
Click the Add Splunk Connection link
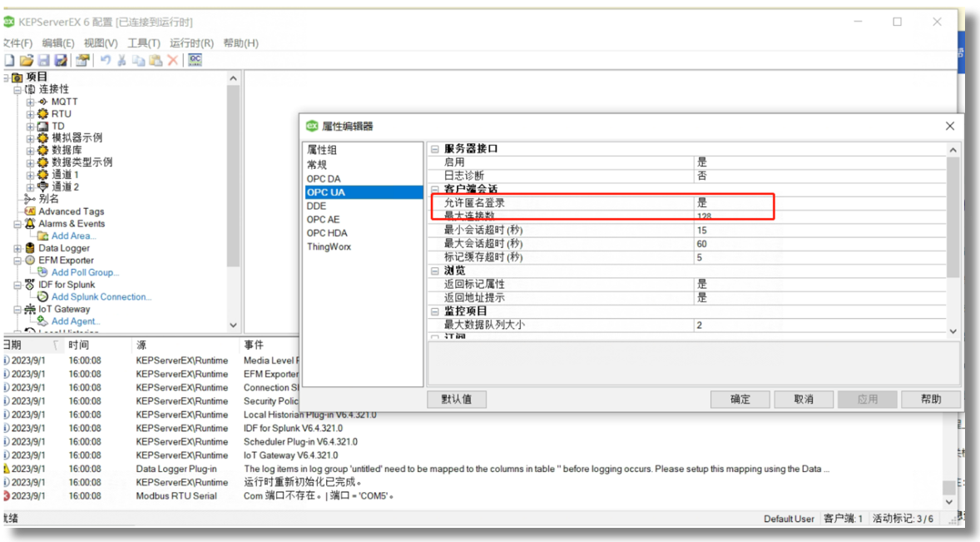[101, 297]
